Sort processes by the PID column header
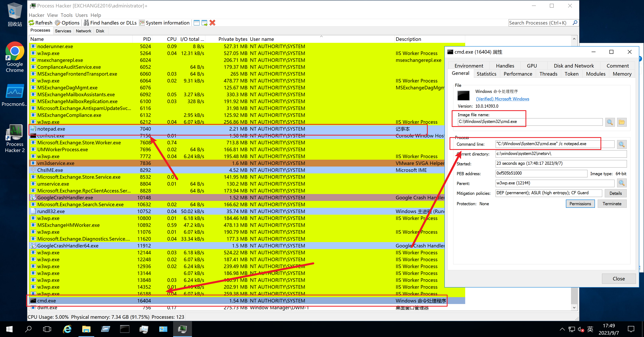Screen dimensions: 644x337 click(x=147, y=39)
